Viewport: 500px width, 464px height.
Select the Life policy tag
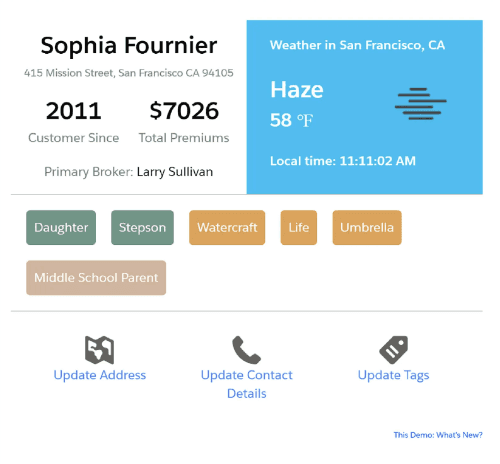coord(299,228)
